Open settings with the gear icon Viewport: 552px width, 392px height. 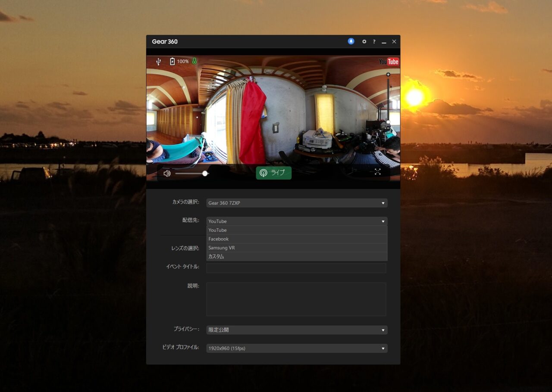364,42
